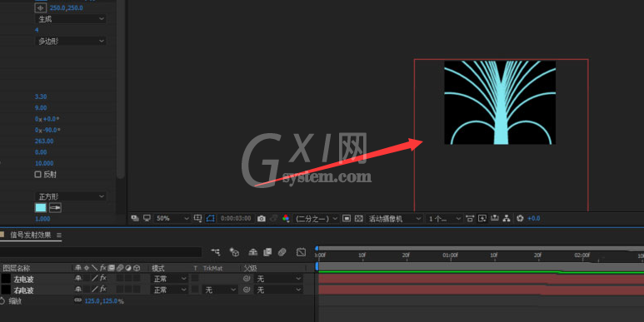Open the graph editor icon in timeline
The height and width of the screenshot is (322, 644).
(x=301, y=252)
